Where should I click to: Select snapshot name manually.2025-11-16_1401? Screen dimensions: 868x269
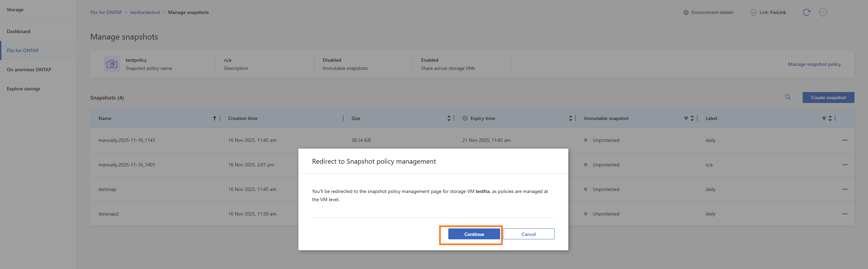(x=127, y=165)
